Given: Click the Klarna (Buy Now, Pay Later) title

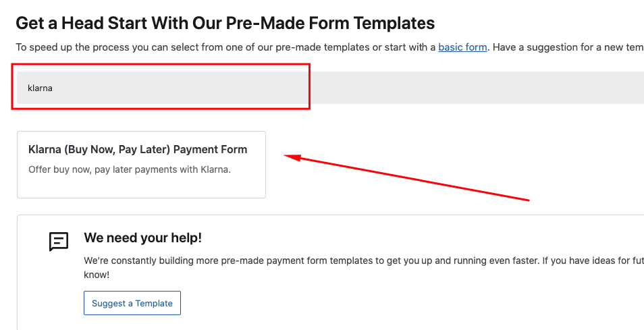Looking at the screenshot, I should 138,149.
